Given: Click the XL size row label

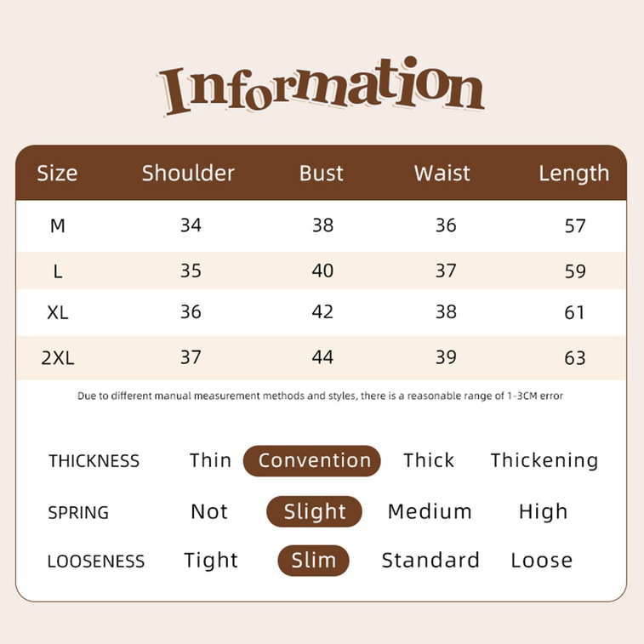Looking at the screenshot, I should click(58, 312).
